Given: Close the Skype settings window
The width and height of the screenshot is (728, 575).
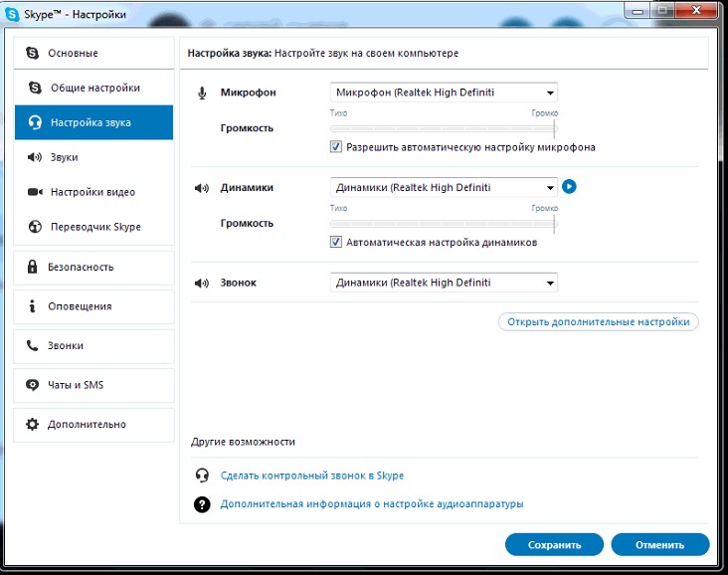Looking at the screenshot, I should (696, 11).
